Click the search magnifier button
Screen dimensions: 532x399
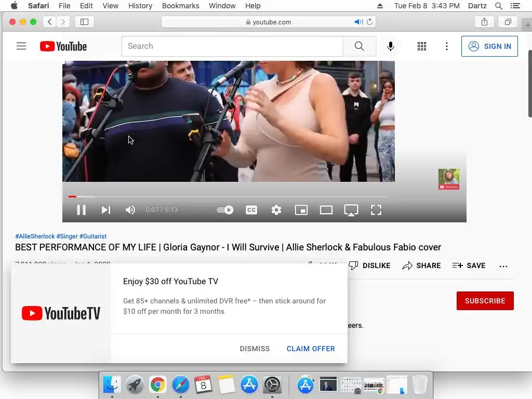[x=360, y=46]
